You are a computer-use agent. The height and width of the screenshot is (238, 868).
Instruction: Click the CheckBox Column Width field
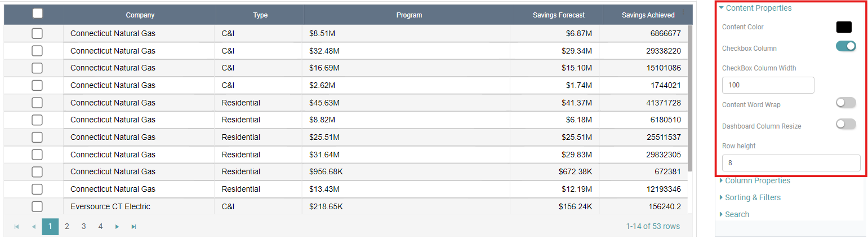[768, 85]
